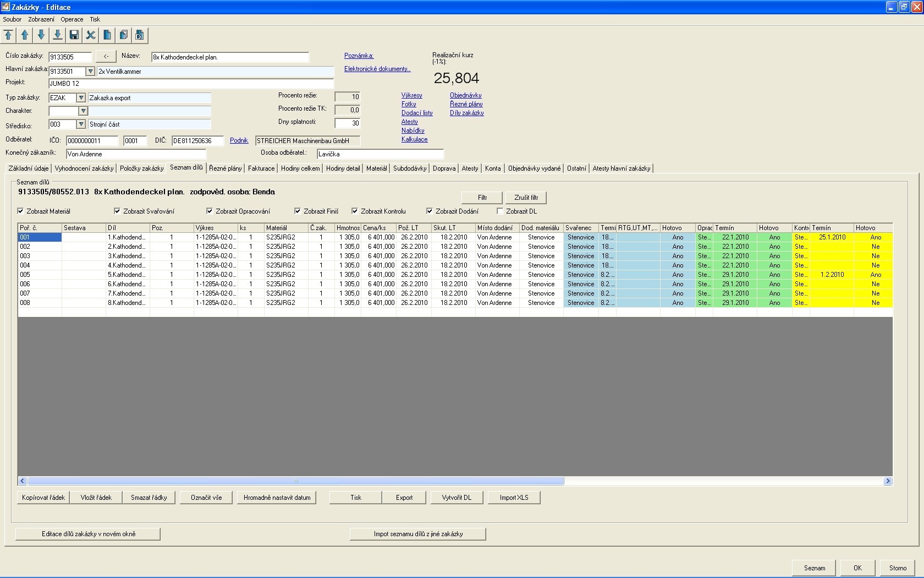
Task: Switch to Řezné plány tab
Action: [226, 168]
